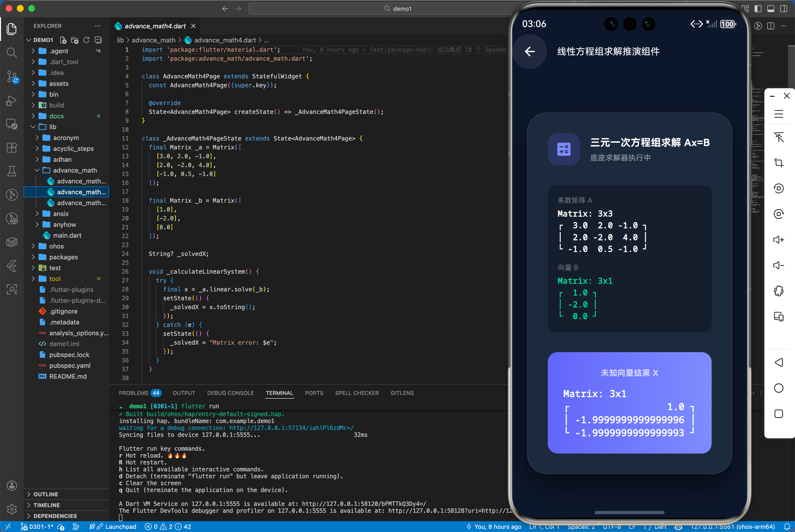
Task: Open Run and Debug view
Action: 12,100
